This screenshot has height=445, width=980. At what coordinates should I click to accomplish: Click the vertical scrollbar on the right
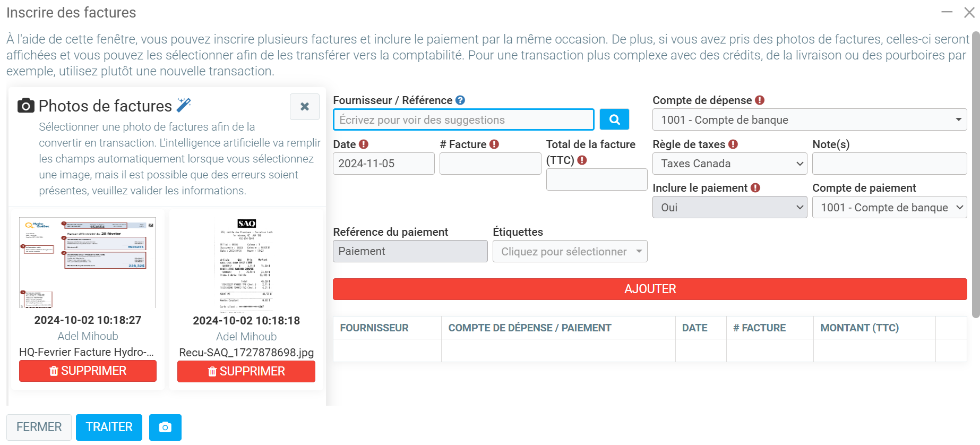click(x=975, y=175)
